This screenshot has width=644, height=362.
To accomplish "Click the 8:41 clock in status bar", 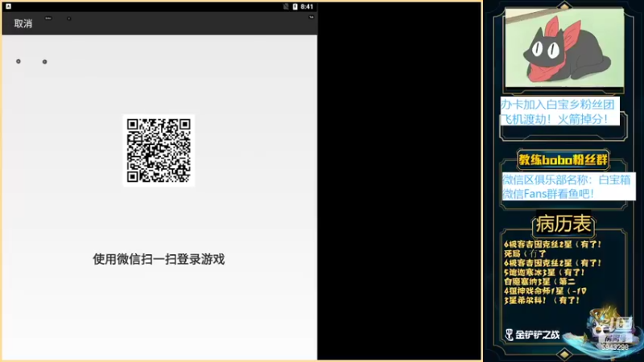I will click(307, 6).
